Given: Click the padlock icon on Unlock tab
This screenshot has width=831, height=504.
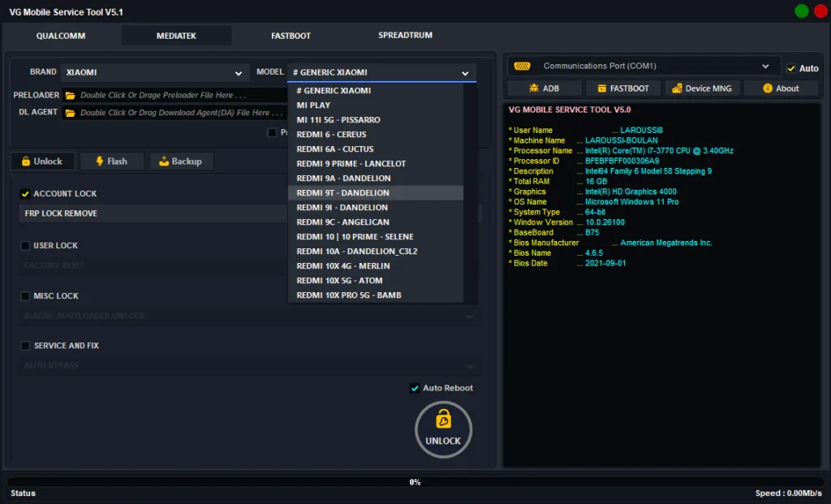Looking at the screenshot, I should click(x=25, y=162).
